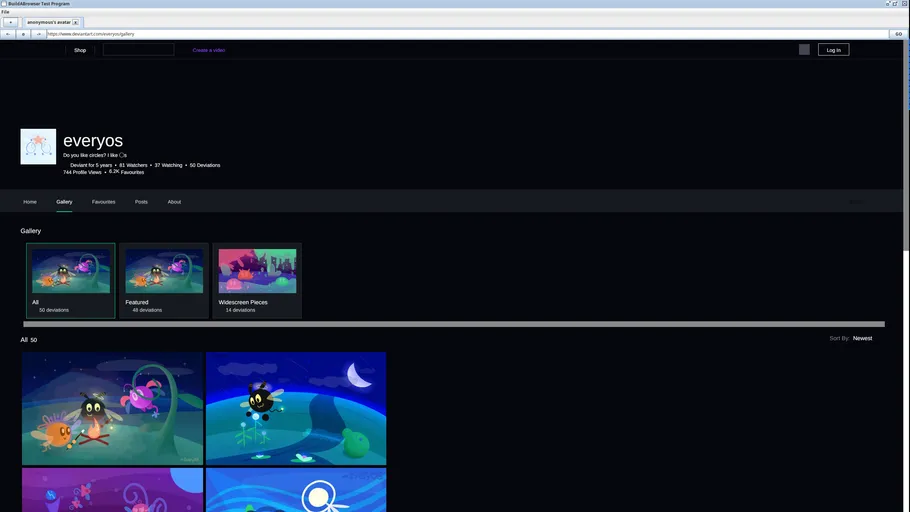Click the Log In button
This screenshot has width=910, height=512.
833,50
